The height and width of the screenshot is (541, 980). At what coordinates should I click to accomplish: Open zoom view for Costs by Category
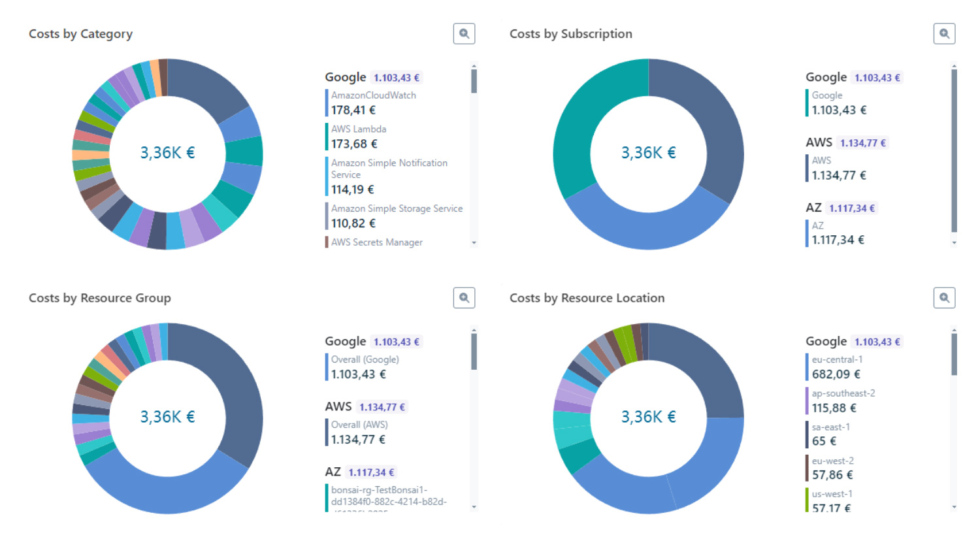point(464,34)
